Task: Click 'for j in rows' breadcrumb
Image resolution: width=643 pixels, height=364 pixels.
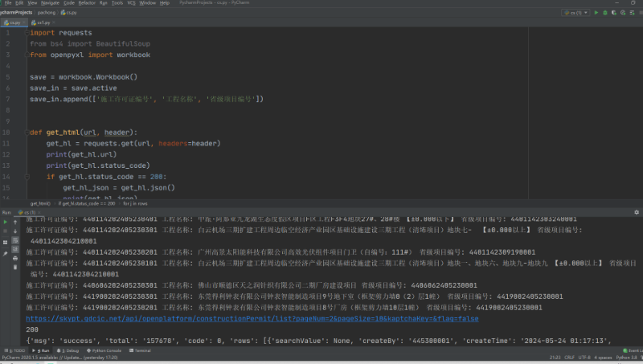Action: (x=135, y=204)
